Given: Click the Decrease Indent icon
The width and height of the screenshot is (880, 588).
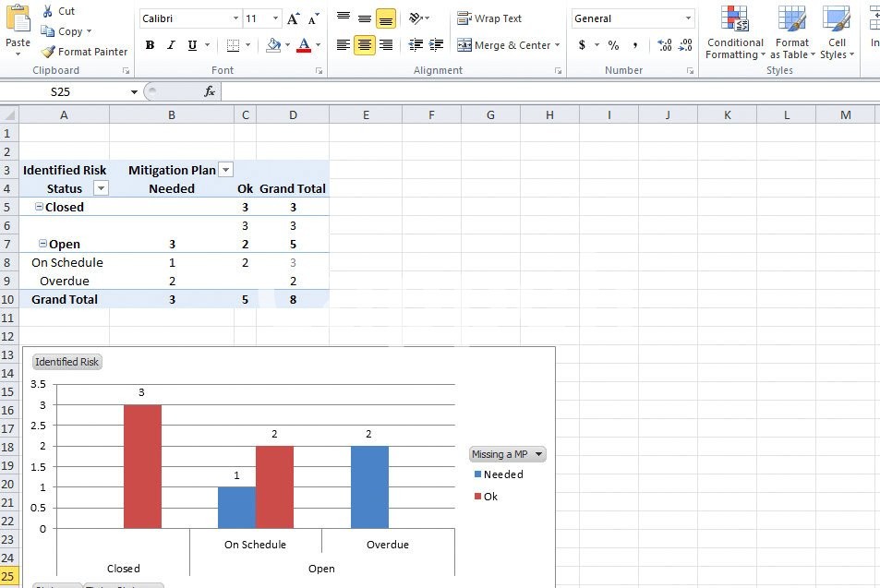Looking at the screenshot, I should (x=416, y=45).
